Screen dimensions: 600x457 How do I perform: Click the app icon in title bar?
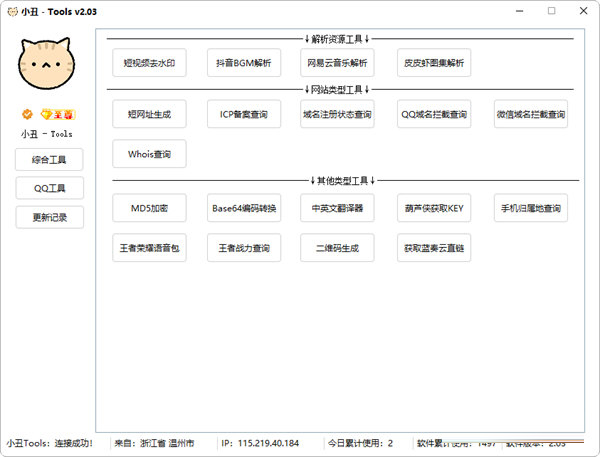click(12, 11)
